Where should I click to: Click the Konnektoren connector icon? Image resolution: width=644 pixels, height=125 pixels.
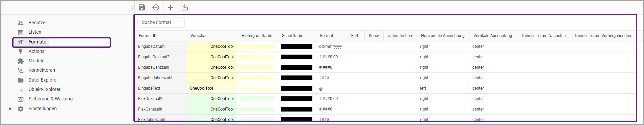pyautogui.click(x=21, y=70)
